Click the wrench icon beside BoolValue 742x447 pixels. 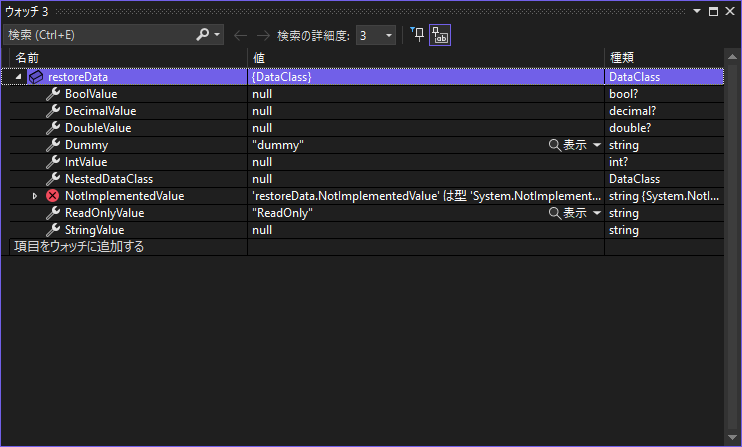click(53, 94)
